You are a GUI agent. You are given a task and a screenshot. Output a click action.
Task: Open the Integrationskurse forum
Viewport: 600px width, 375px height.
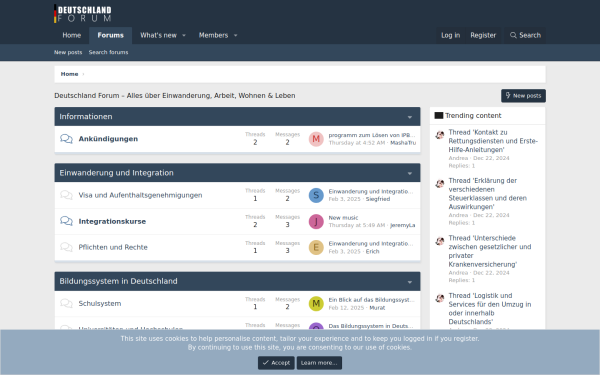112,221
